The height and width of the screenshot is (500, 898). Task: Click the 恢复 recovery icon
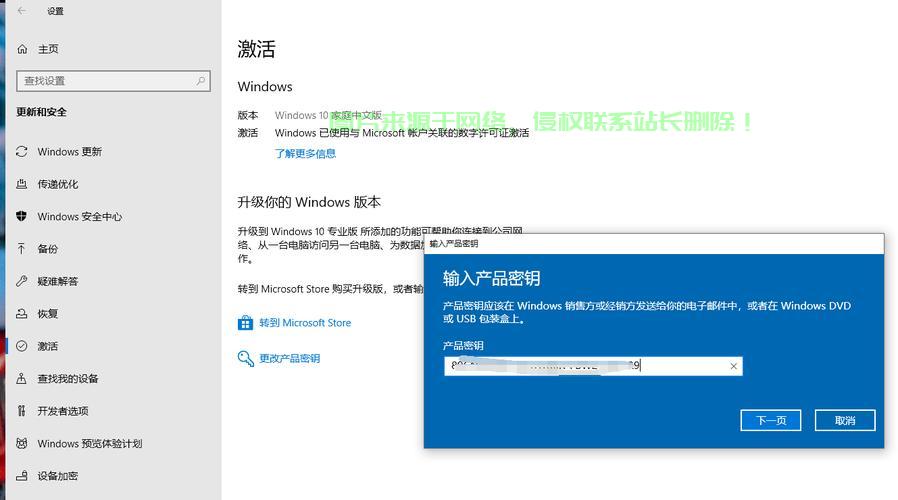pos(22,313)
